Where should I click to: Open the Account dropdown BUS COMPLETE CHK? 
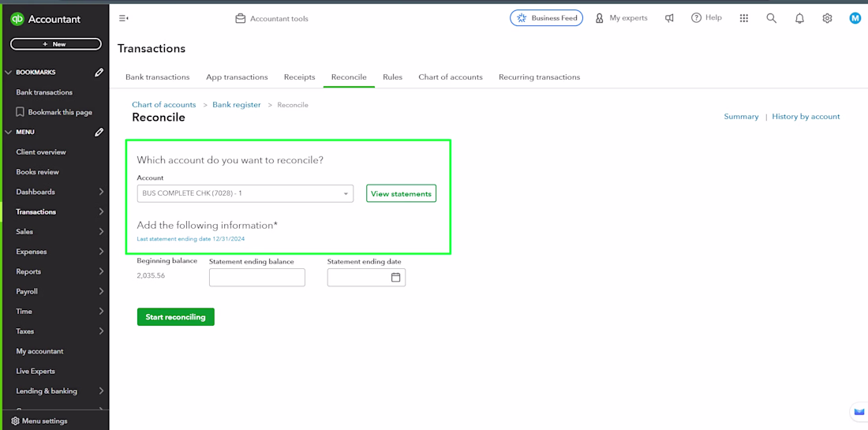[x=245, y=193]
